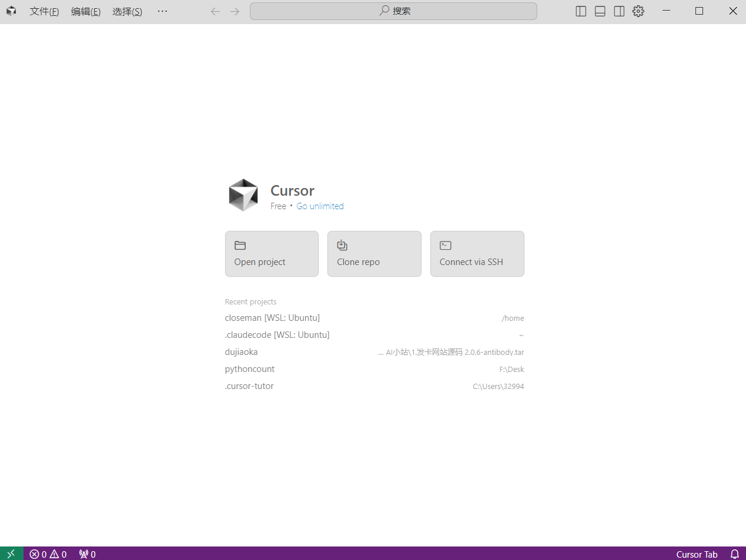Go back with the left arrow
746x560 pixels.
coord(215,11)
